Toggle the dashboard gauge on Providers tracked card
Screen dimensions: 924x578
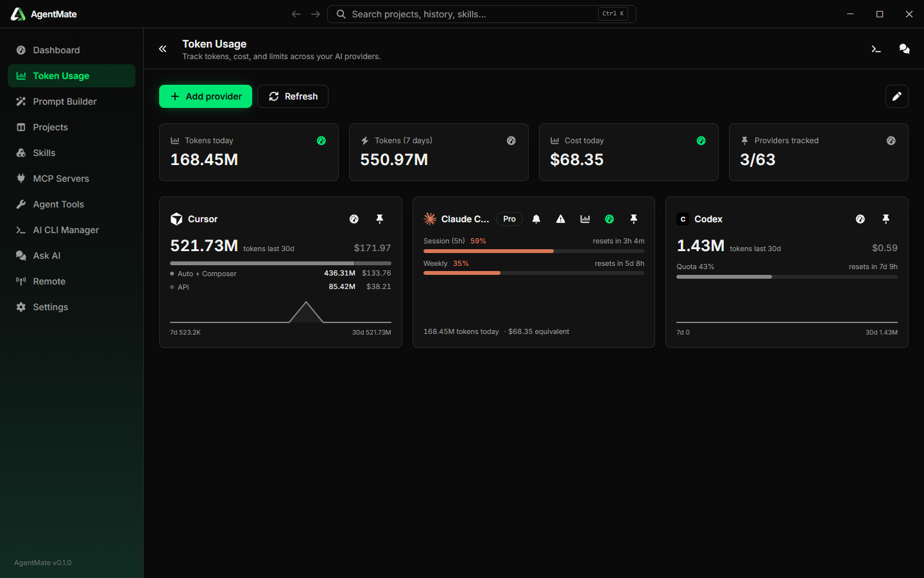(891, 141)
